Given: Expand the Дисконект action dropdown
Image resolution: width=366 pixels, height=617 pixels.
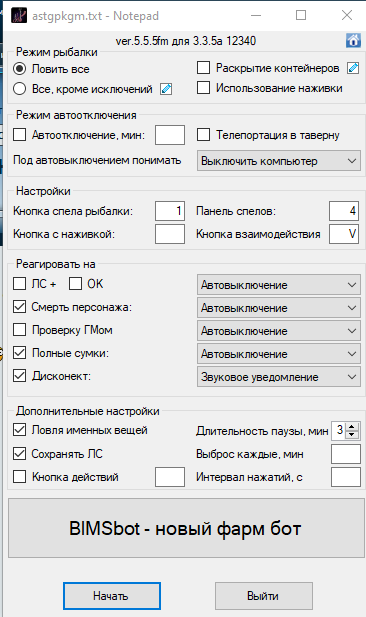Looking at the screenshot, I should click(279, 377).
